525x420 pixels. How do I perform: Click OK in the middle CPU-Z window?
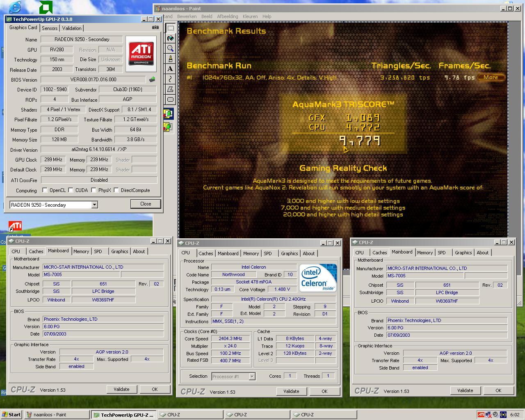tap(324, 391)
